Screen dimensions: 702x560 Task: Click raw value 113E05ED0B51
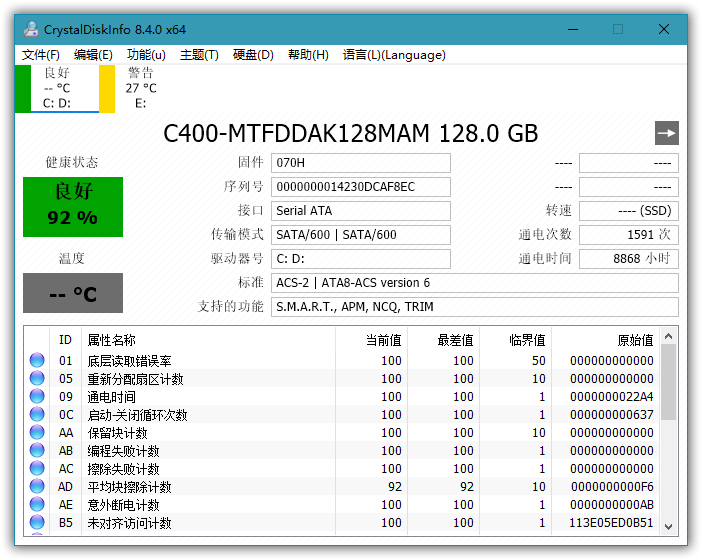[612, 522]
